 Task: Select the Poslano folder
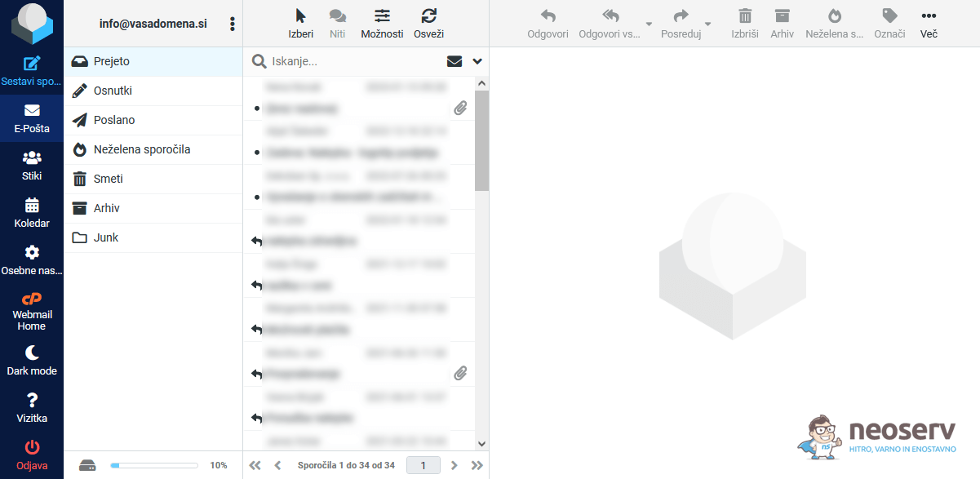point(114,120)
